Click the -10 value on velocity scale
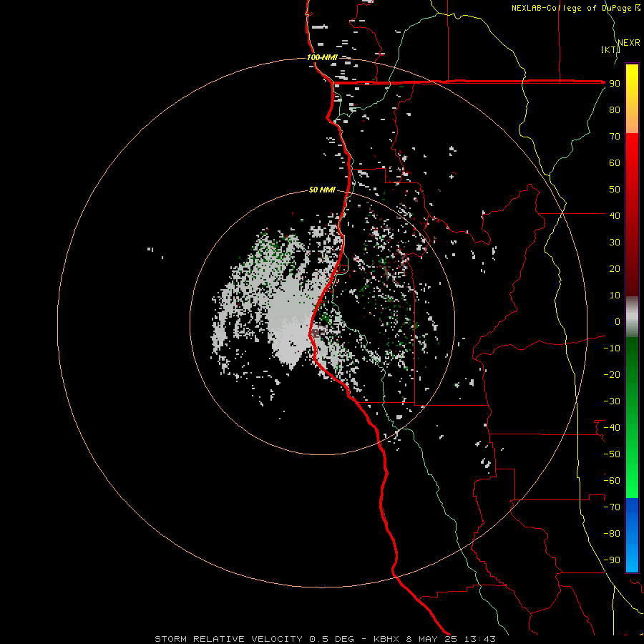Image resolution: width=644 pixels, height=644 pixels. point(612,348)
